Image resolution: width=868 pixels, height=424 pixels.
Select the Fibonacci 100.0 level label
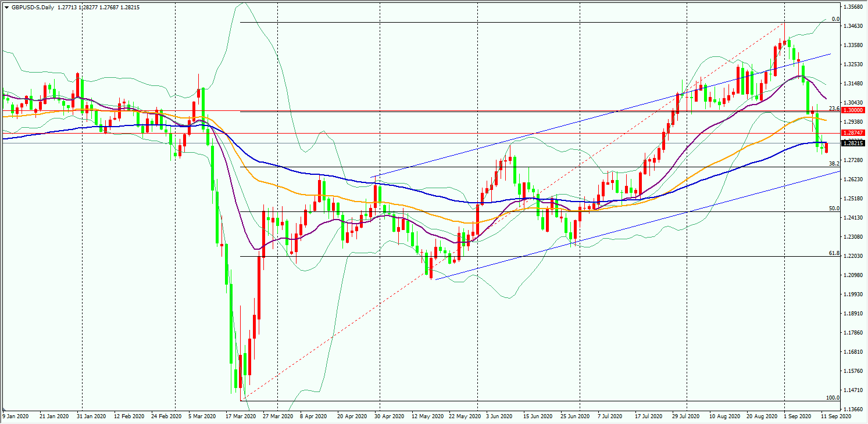click(x=833, y=398)
